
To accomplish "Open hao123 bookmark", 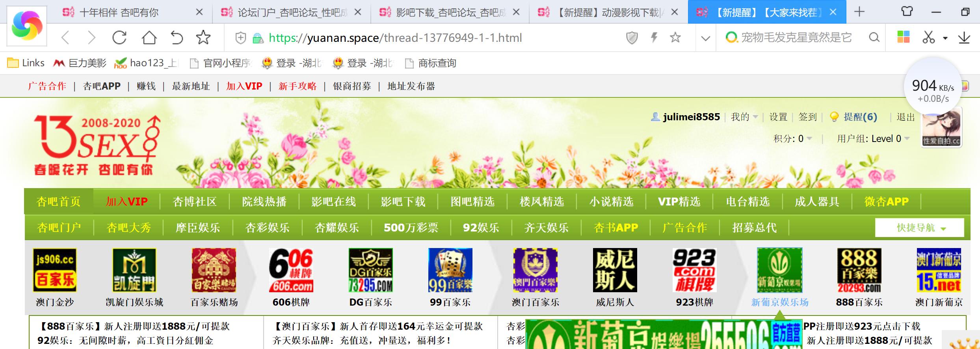I will [146, 63].
